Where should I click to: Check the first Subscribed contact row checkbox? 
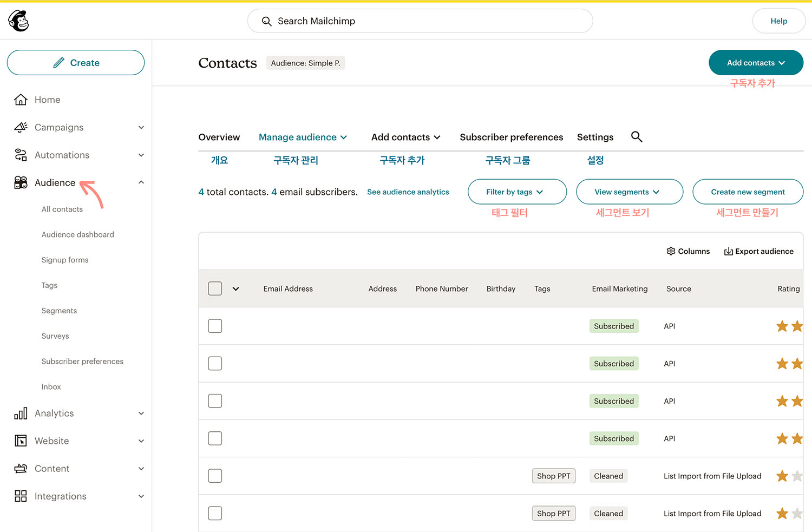215,326
